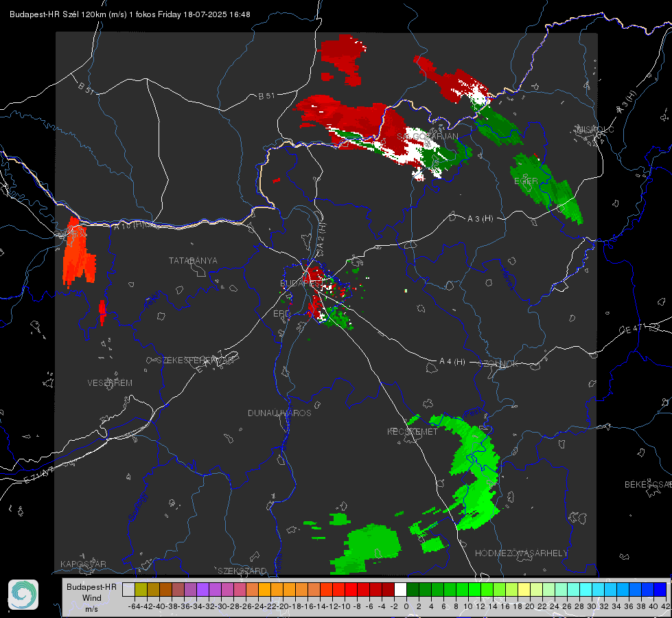
Task: Click the SZOLNOK city label
Action: pyautogui.click(x=498, y=364)
